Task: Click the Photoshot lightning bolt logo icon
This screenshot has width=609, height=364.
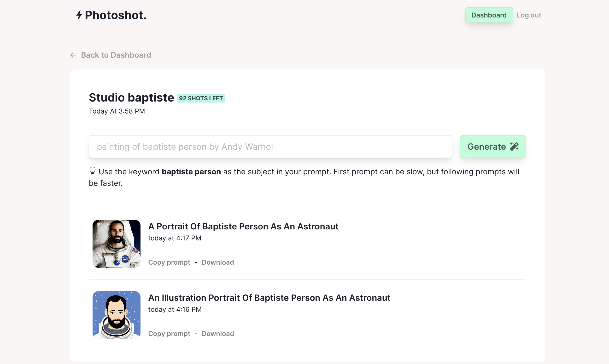Action: point(79,15)
